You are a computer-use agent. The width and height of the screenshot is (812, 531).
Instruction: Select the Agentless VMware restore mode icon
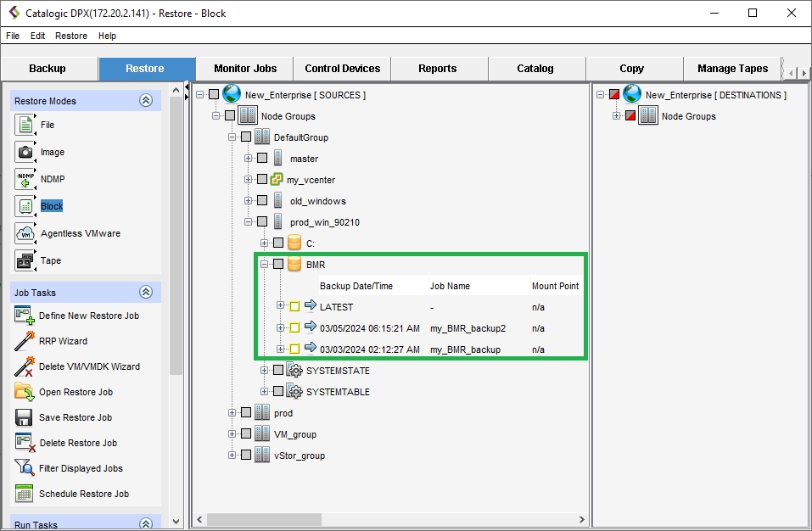25,233
